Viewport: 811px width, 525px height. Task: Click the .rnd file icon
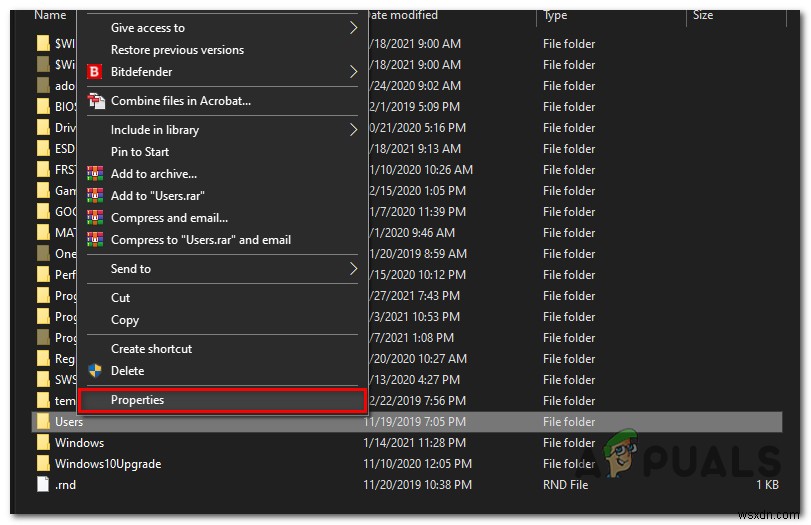tap(43, 485)
